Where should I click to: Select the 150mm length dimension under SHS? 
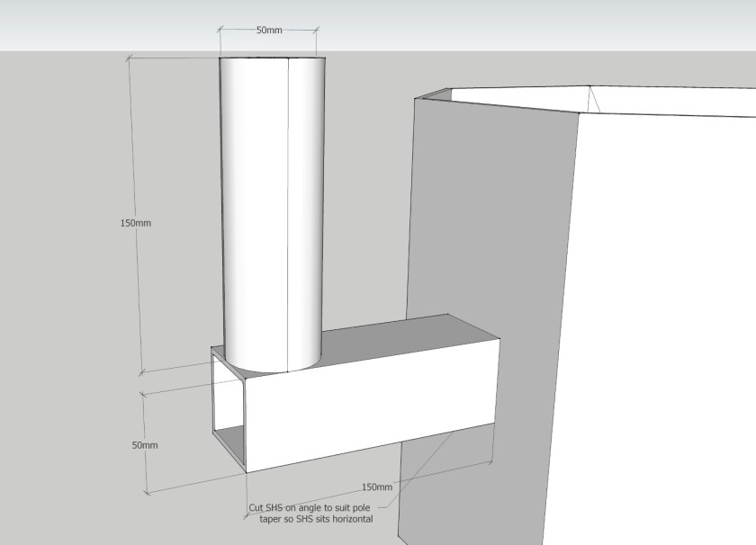point(376,487)
